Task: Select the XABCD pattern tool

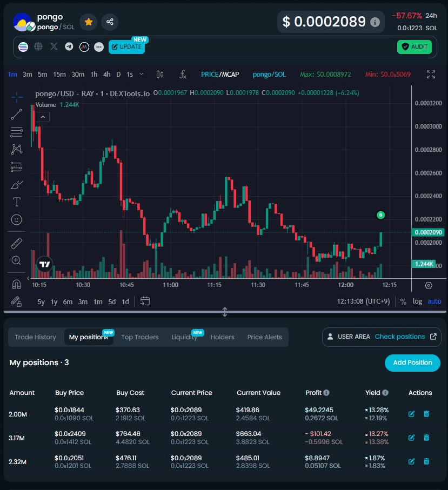Action: coord(17,149)
